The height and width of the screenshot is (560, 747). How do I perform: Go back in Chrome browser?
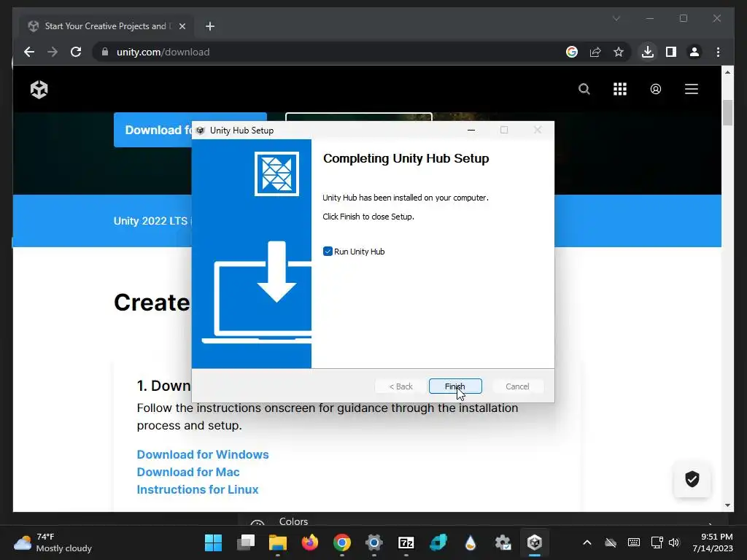tap(29, 52)
